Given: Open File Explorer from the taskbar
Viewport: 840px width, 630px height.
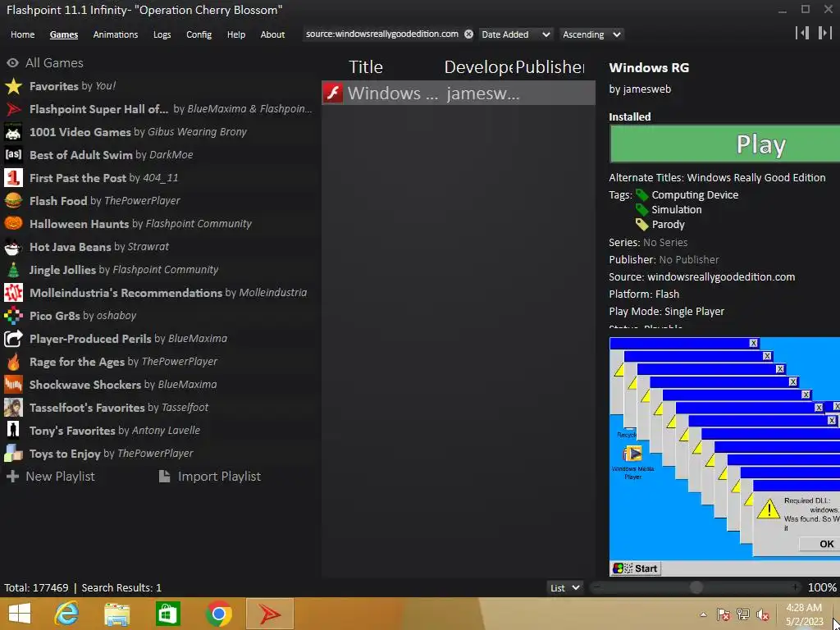Looking at the screenshot, I should (x=116, y=614).
